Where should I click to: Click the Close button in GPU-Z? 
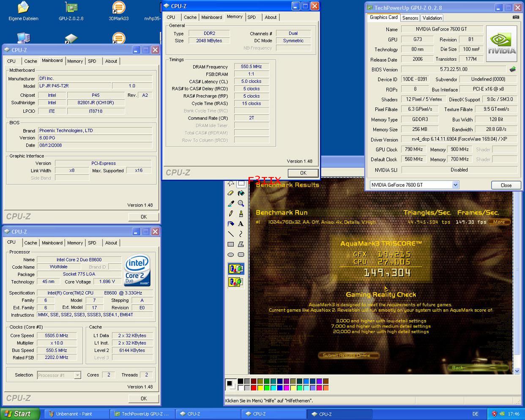click(x=506, y=185)
